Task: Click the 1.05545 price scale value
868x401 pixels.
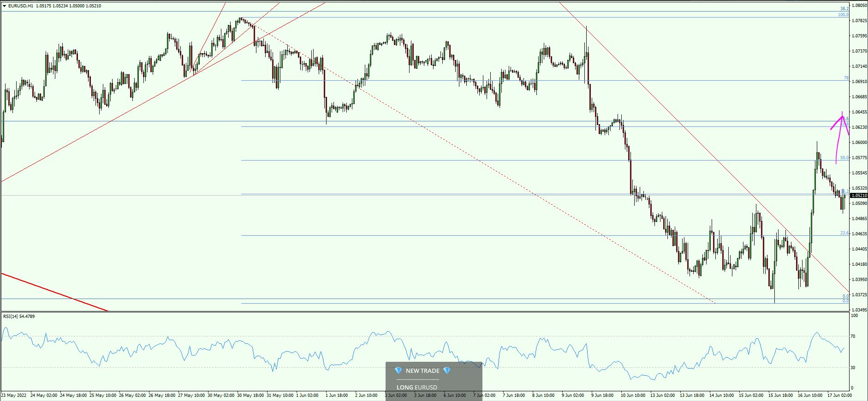Action: click(859, 173)
